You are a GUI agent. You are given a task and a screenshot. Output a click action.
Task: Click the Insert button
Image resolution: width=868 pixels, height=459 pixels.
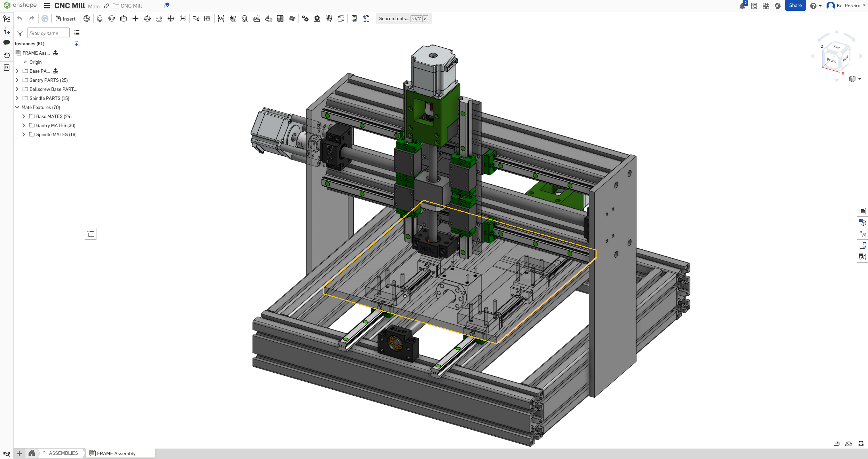(x=66, y=19)
